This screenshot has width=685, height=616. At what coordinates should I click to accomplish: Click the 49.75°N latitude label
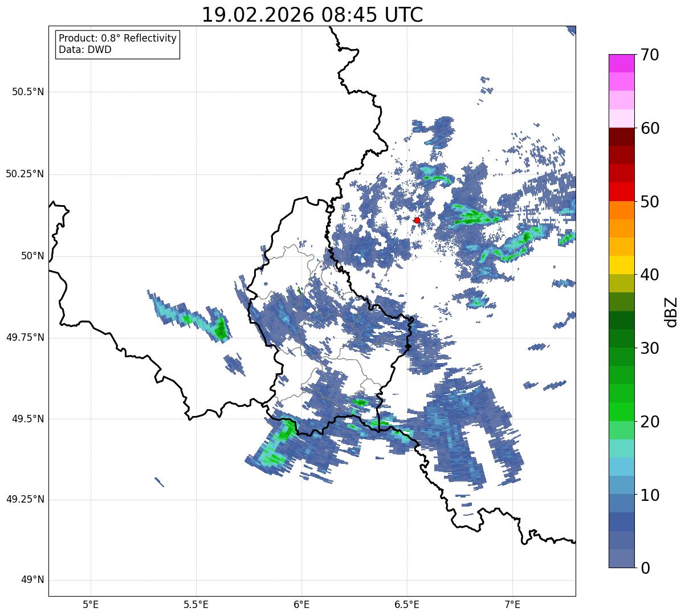[25, 337]
